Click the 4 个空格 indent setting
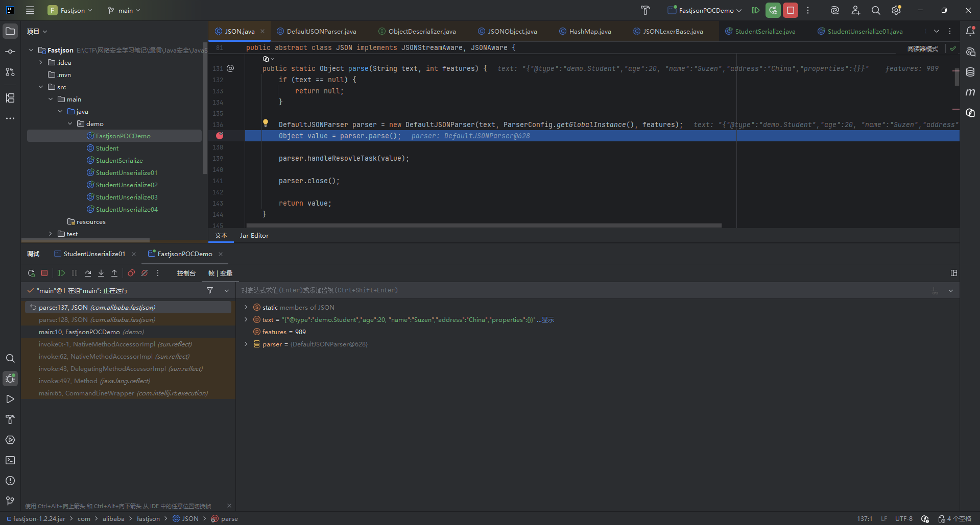The width and height of the screenshot is (980, 525). (955, 519)
